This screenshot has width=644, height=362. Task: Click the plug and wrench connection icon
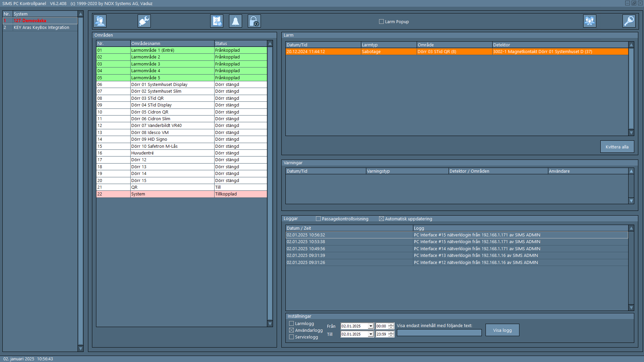point(144,21)
